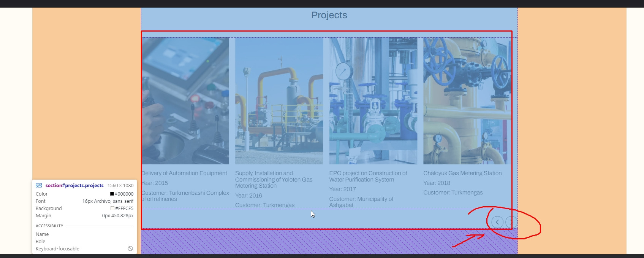
Task: Click Customer: Turkmengas under Chaloyuk project
Action: tap(453, 193)
